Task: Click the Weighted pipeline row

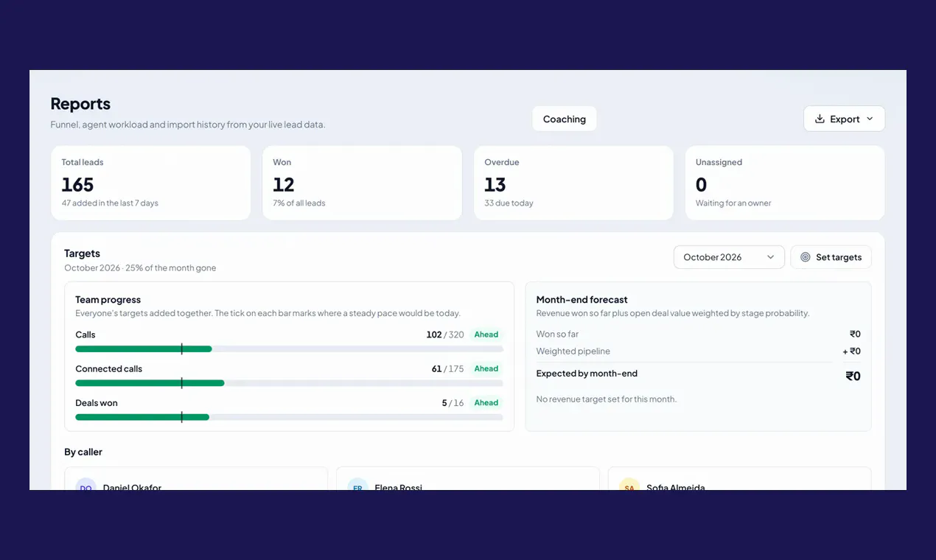Action: point(698,351)
